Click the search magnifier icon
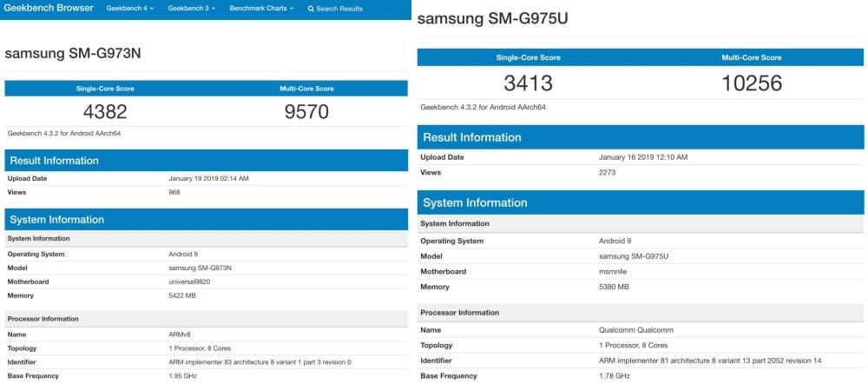The width and height of the screenshot is (868, 391). click(x=311, y=9)
